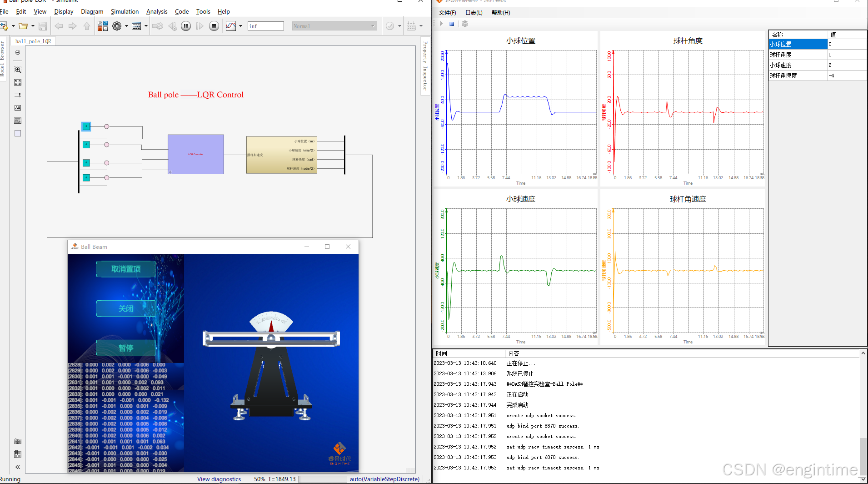Toggle the Sample Time Display arrows icon
This screenshot has width=868, height=484.
coord(18,95)
